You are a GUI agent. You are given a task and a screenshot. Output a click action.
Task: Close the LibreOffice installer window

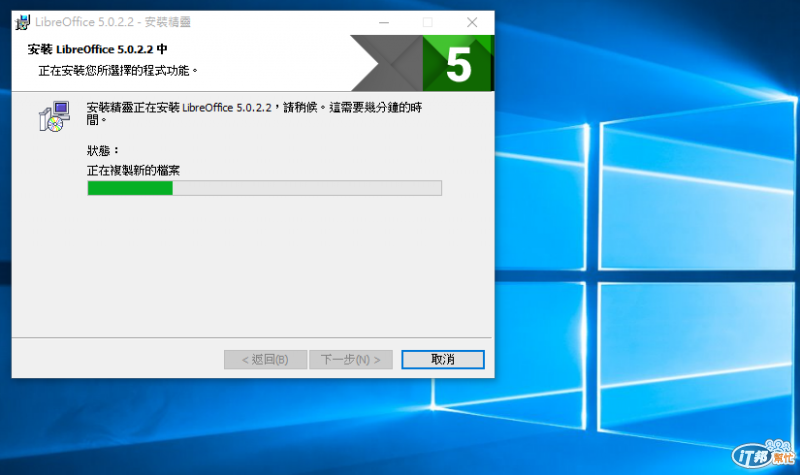[x=472, y=22]
